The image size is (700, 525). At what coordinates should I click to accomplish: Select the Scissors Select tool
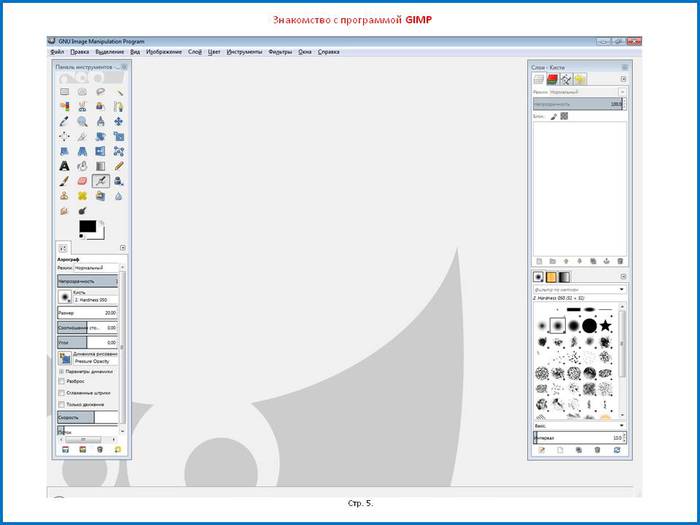click(x=82, y=106)
